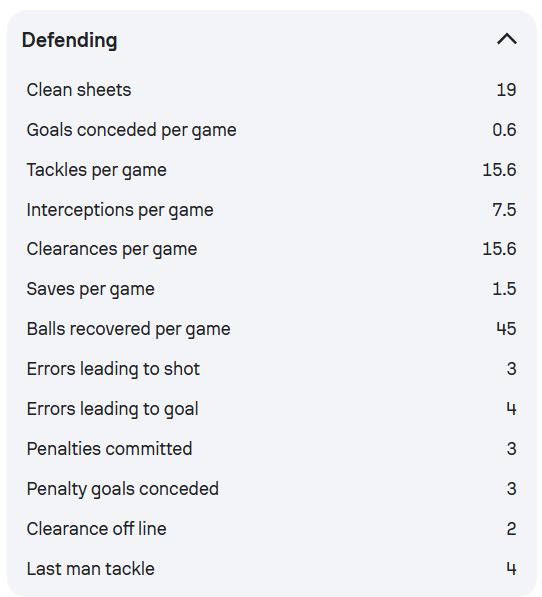Click the Last man tackle label

(x=91, y=569)
